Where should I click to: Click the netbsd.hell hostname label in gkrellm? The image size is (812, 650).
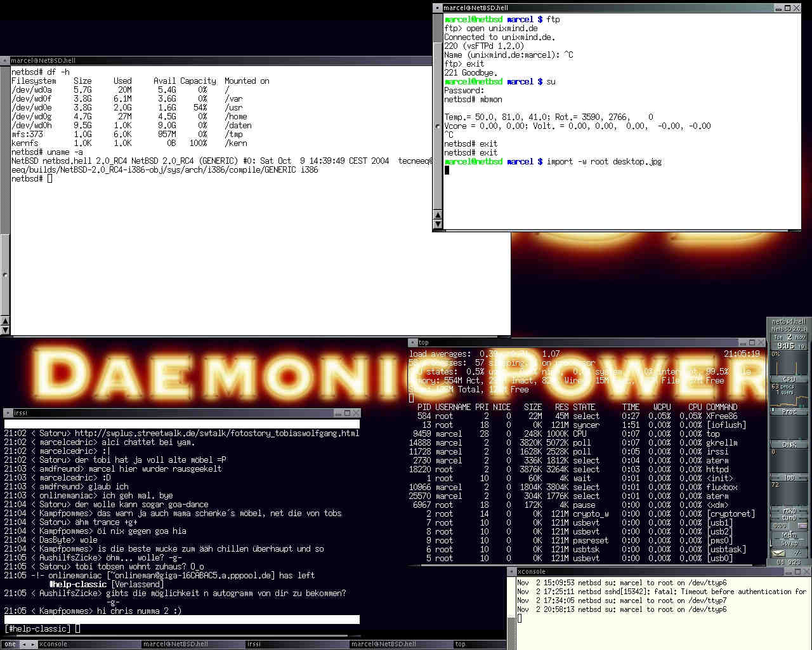tap(789, 322)
